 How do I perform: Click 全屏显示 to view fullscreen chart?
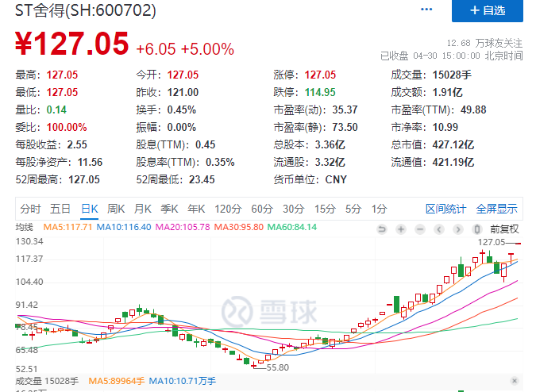click(x=496, y=209)
